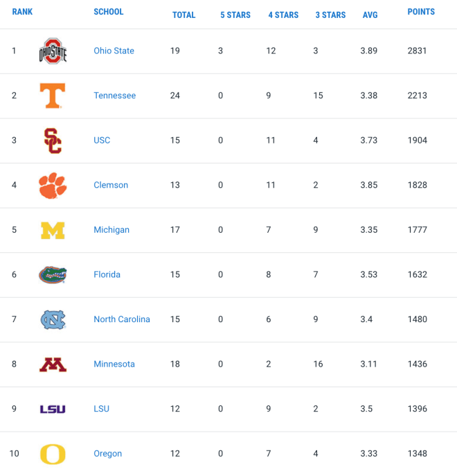Open the Minnesota school link
This screenshot has width=457, height=476.
tap(114, 364)
